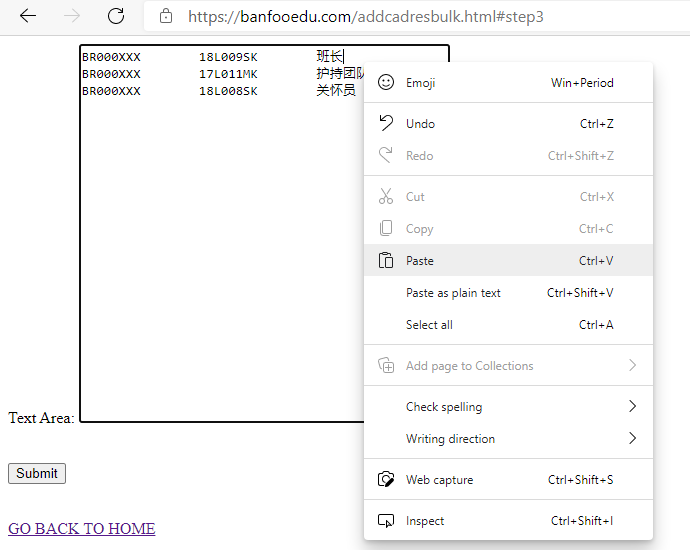The height and width of the screenshot is (550, 690).
Task: Click the Paste clipboard icon
Action: tap(386, 261)
